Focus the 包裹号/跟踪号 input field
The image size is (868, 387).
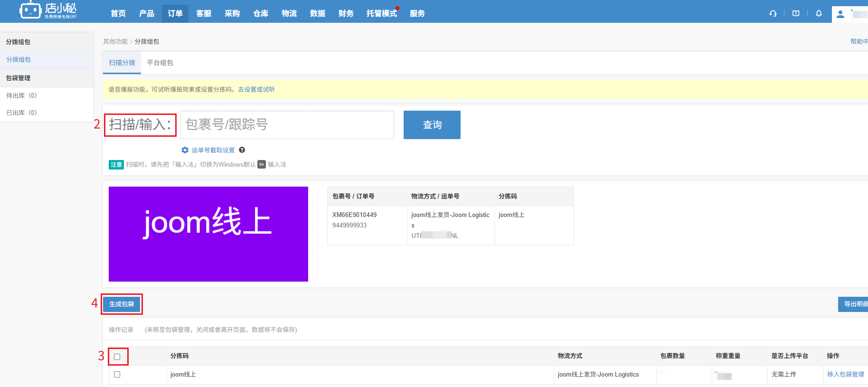[x=287, y=125]
